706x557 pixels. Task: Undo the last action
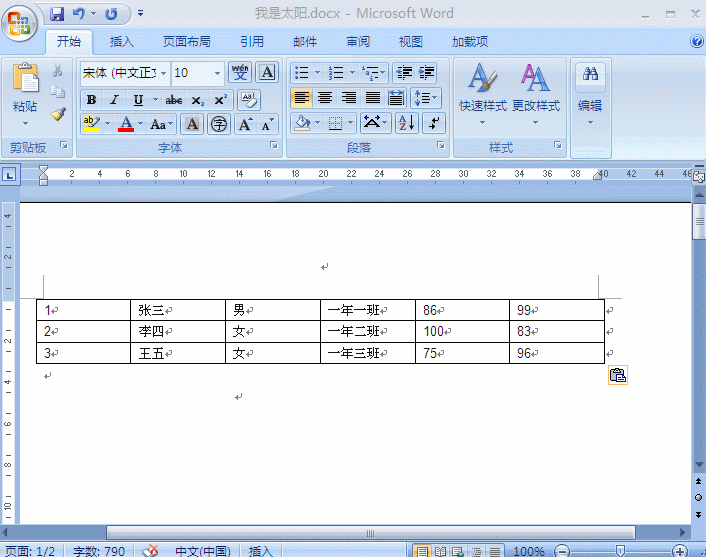point(78,14)
